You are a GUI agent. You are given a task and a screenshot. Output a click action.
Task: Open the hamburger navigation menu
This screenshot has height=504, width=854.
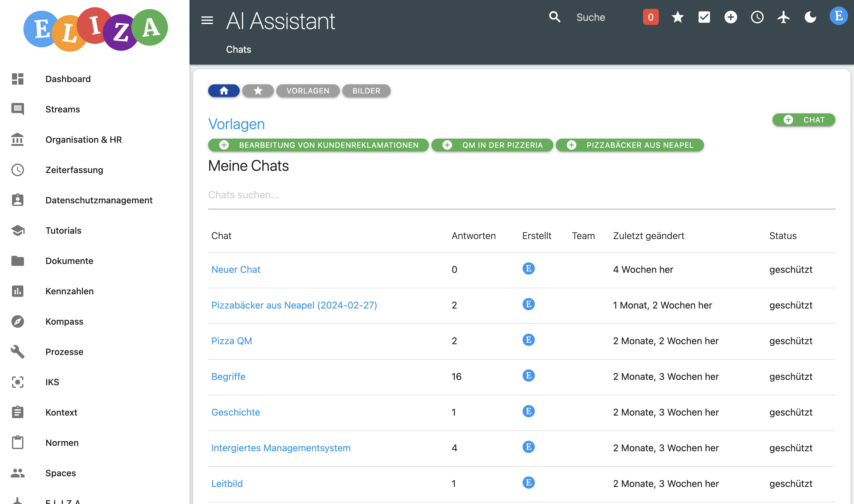click(x=207, y=20)
